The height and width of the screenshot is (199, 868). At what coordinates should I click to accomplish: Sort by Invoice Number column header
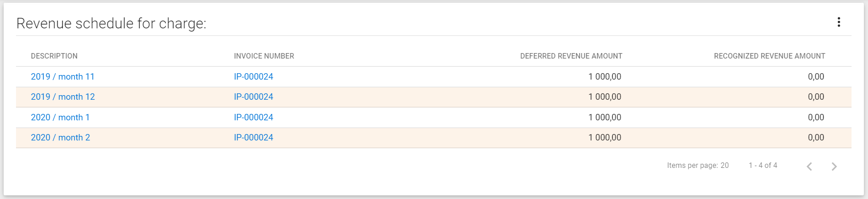[264, 56]
